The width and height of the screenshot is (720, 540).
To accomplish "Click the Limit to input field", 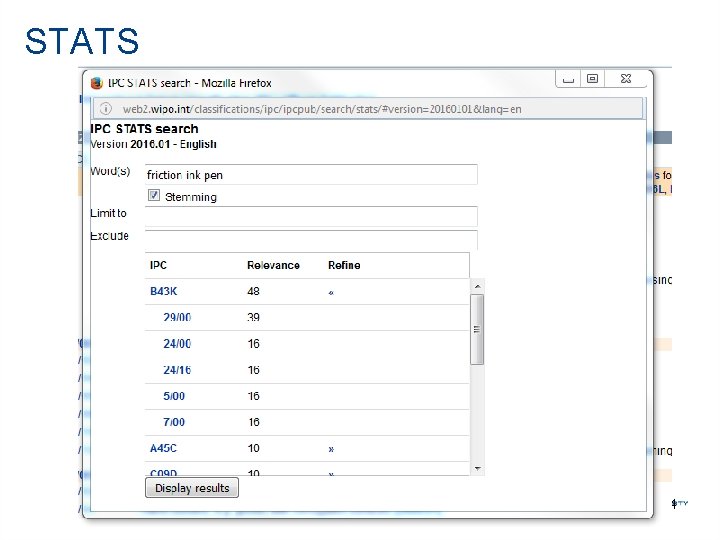I will (311, 216).
